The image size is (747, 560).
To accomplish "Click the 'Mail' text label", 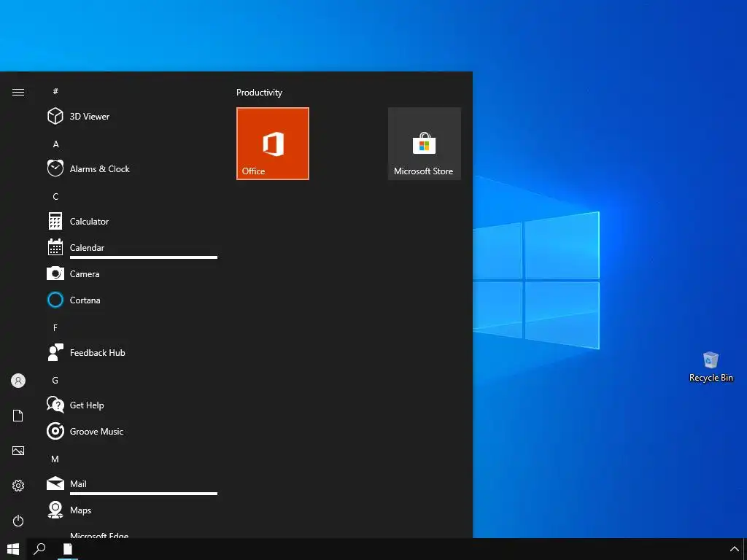I will pyautogui.click(x=78, y=484).
